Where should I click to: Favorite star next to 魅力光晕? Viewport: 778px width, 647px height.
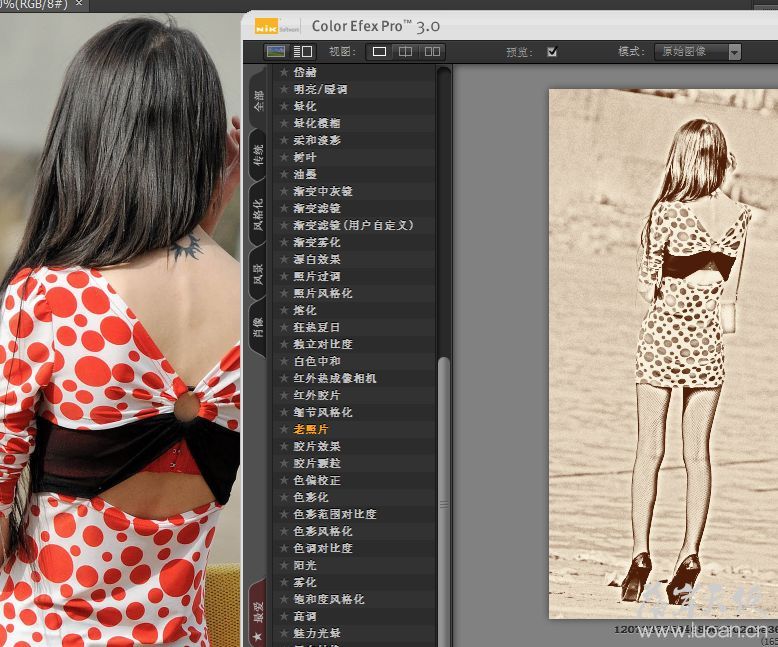click(284, 633)
